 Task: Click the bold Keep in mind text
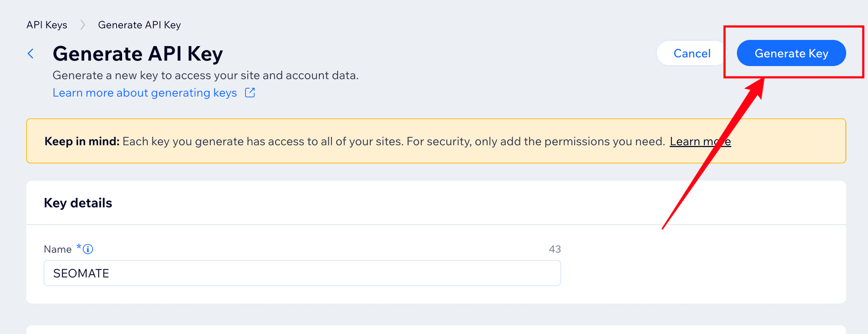(82, 141)
